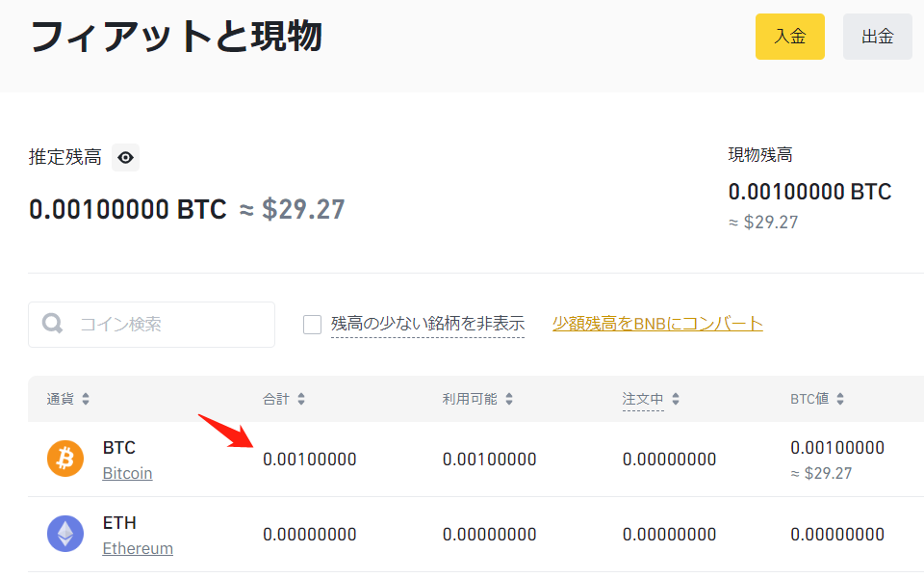
Task: Click the 推定残高 label
Action: pyautogui.click(x=65, y=157)
